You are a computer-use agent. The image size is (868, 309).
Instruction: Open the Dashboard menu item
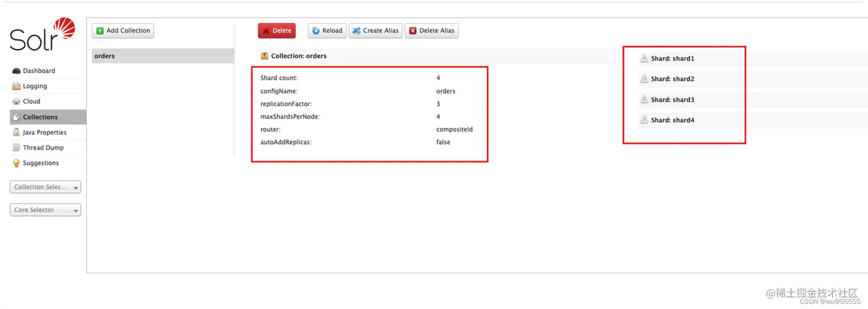pyautogui.click(x=48, y=71)
